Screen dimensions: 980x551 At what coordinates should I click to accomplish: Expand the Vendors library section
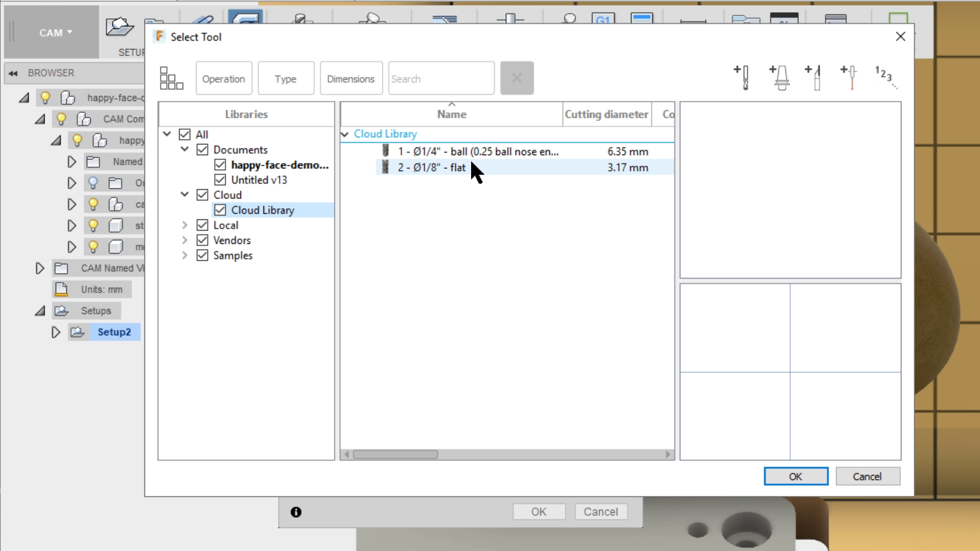(x=185, y=240)
